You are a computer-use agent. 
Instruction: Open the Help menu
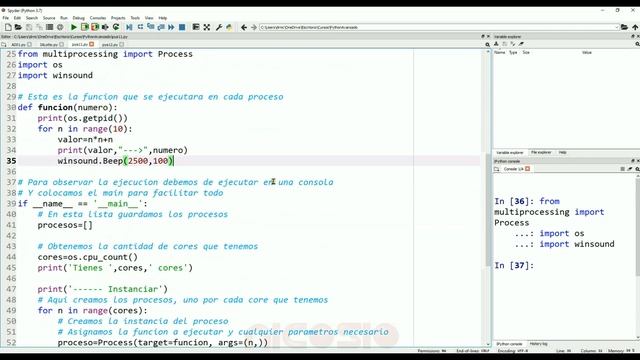(x=162, y=18)
